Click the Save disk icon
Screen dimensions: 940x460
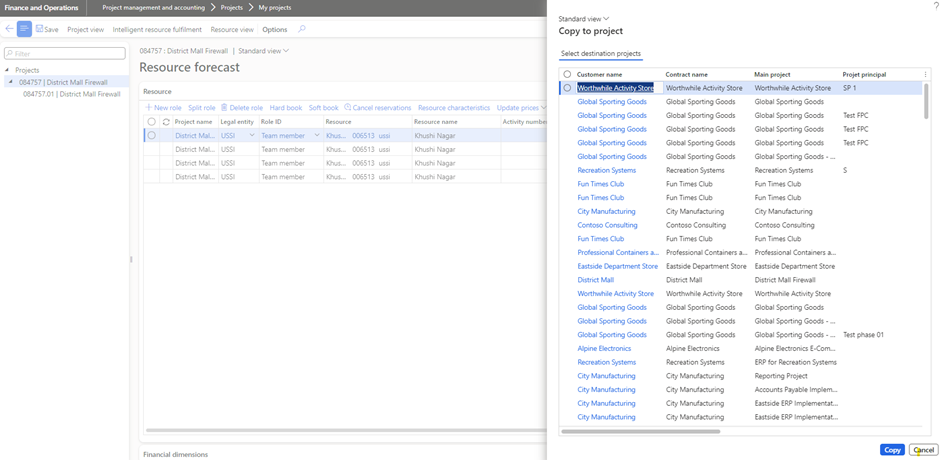[41, 29]
